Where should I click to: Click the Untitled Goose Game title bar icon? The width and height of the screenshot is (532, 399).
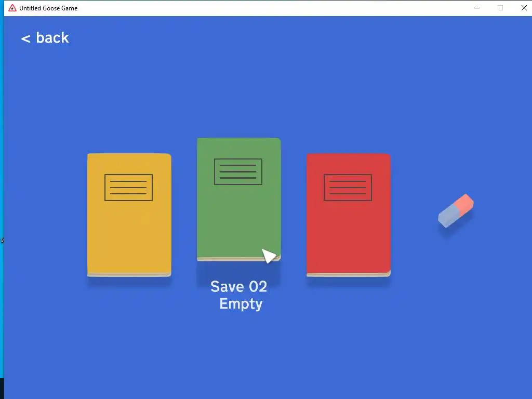click(x=12, y=8)
